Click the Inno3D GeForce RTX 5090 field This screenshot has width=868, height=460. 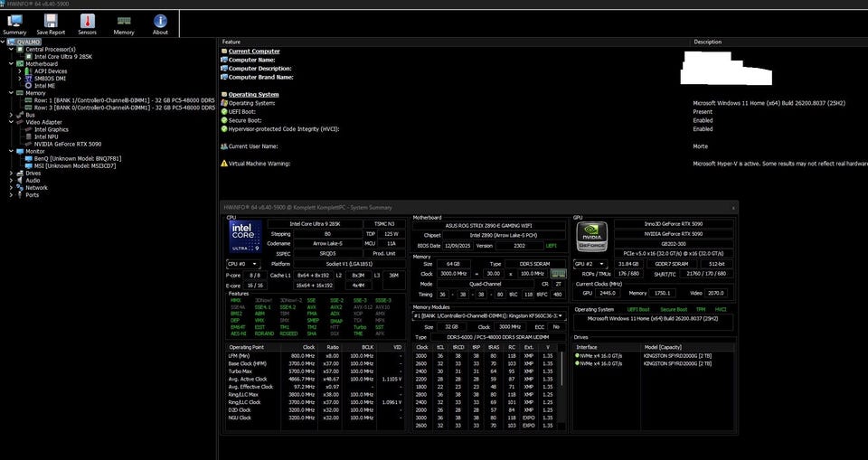pos(673,223)
